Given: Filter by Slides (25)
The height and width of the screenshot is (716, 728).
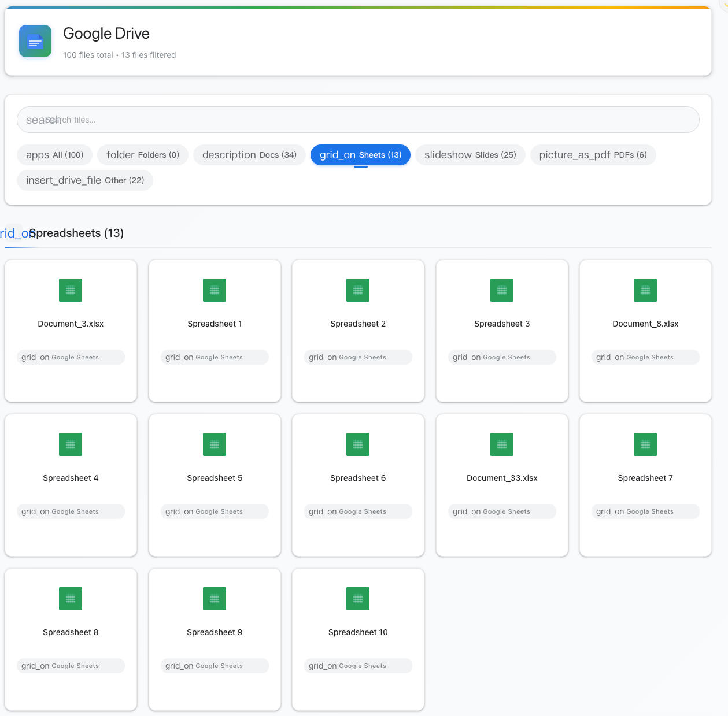Looking at the screenshot, I should click(470, 155).
